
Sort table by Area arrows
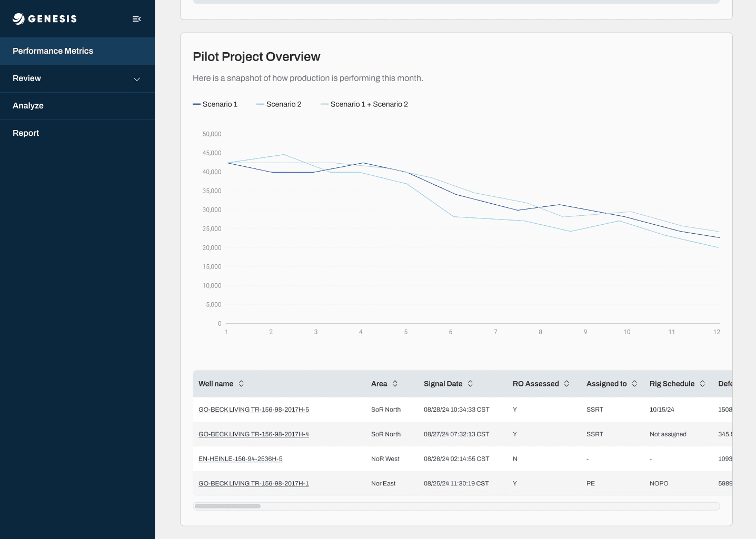(395, 384)
